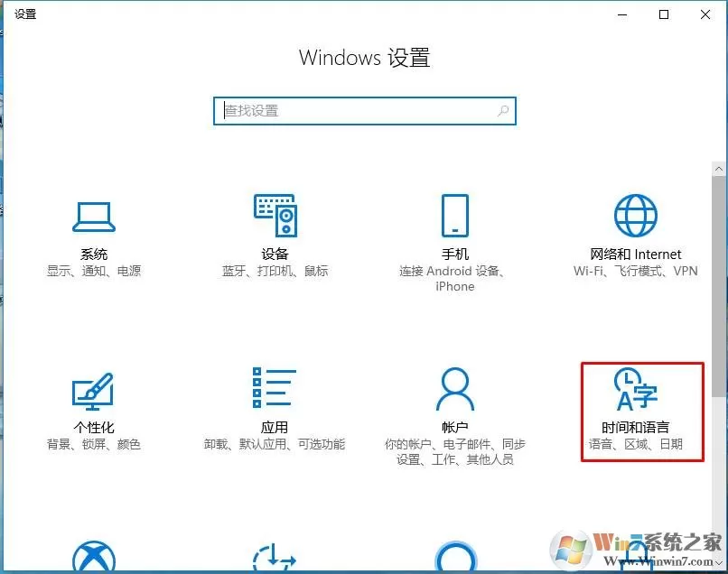The height and width of the screenshot is (574, 728).
Task: Click the 背景、锁屏、颜色 description
Action: (x=94, y=444)
